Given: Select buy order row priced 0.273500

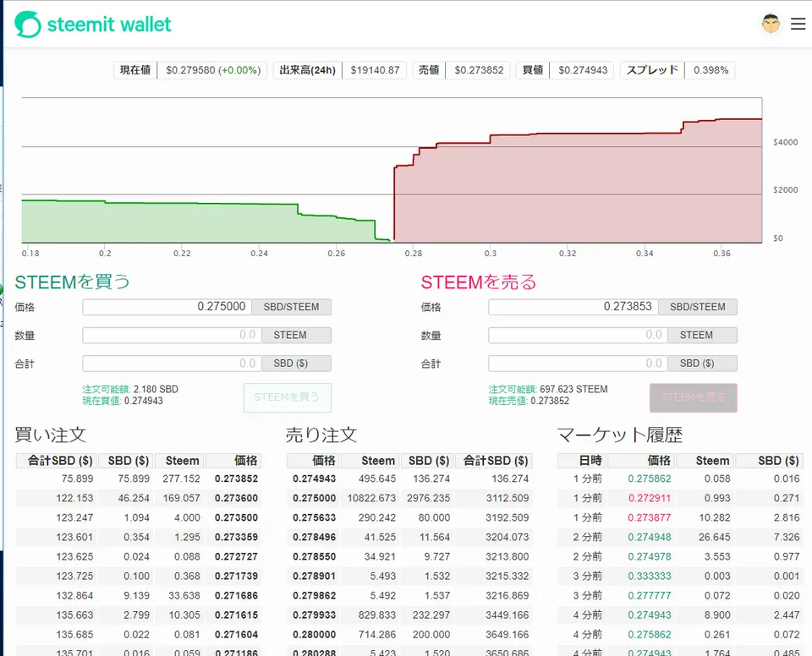Looking at the screenshot, I should (x=138, y=517).
